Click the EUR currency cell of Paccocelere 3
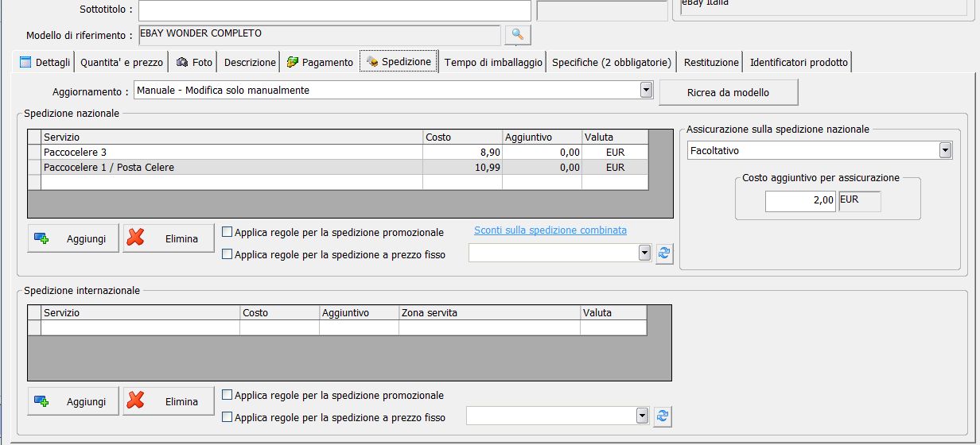 (615, 152)
